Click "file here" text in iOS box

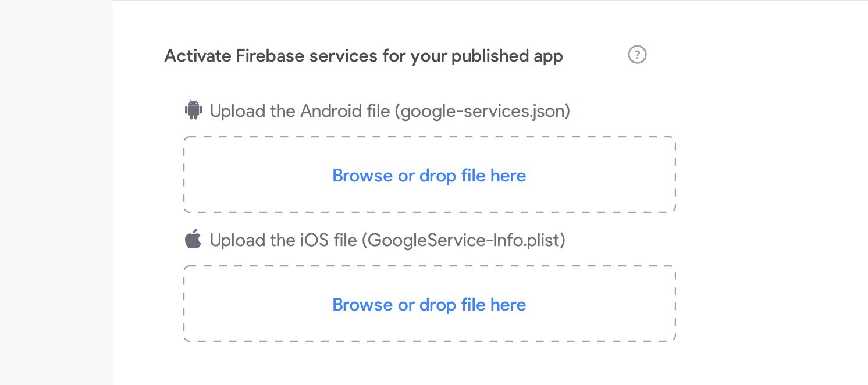pos(493,305)
